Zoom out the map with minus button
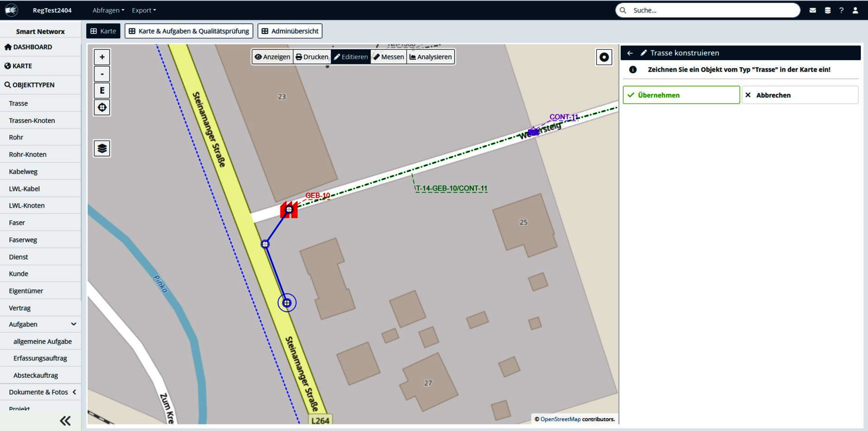Viewport: 868px width, 431px height. coord(102,74)
